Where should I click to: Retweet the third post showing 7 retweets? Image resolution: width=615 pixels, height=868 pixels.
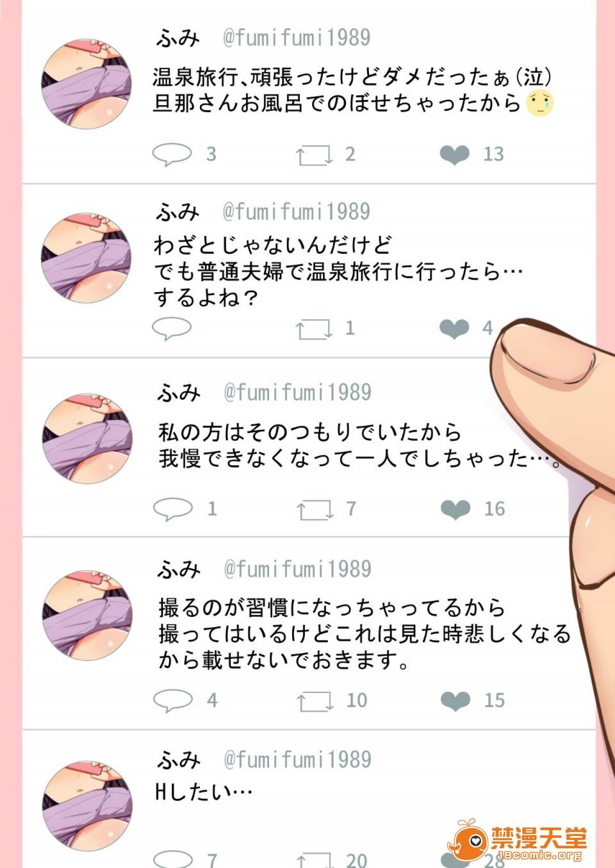coord(315,510)
